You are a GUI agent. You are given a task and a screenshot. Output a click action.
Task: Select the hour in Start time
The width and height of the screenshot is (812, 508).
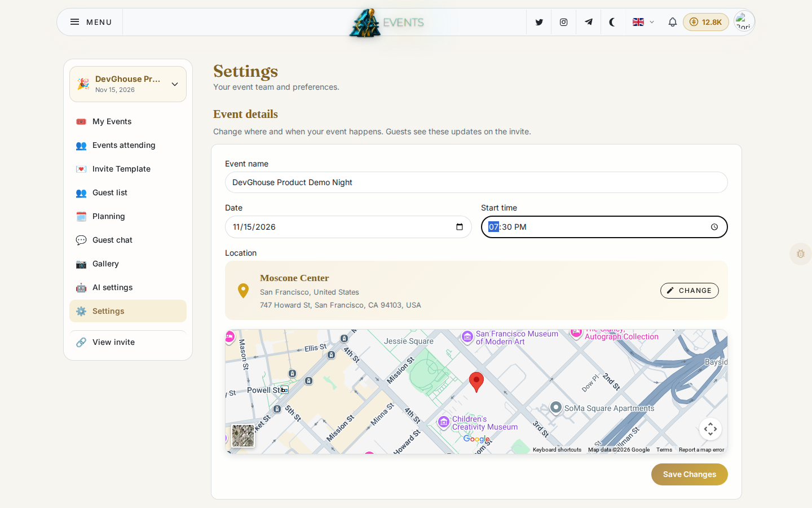(493, 227)
